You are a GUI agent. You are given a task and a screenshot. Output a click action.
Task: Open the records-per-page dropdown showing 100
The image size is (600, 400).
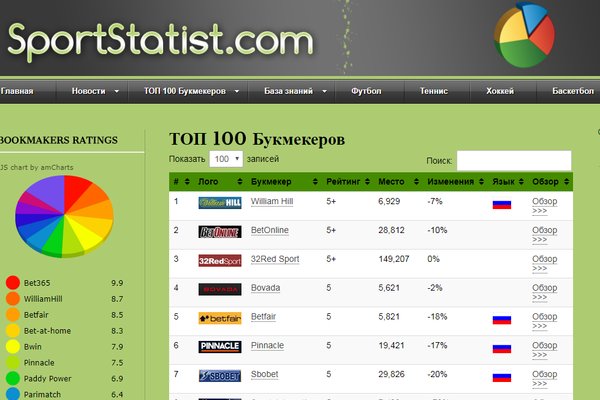[x=226, y=159]
